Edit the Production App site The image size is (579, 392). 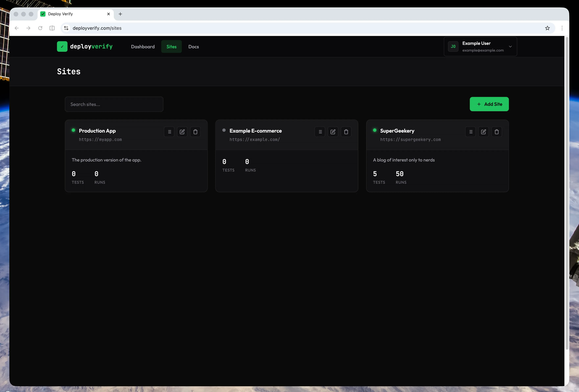(182, 132)
